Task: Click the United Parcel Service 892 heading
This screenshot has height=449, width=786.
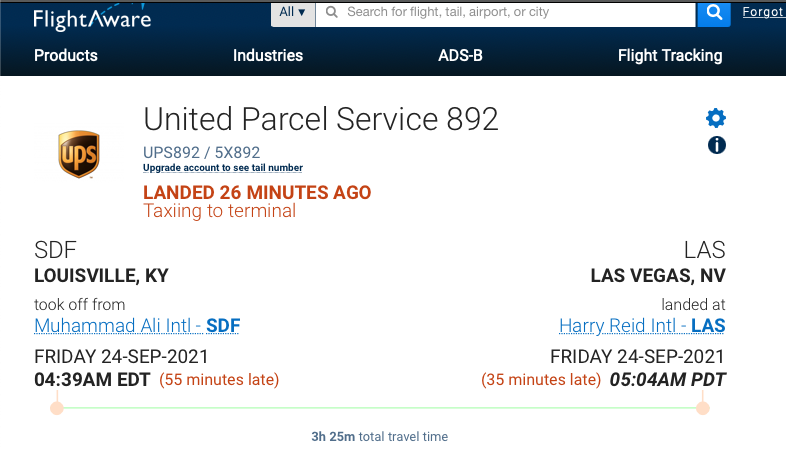Action: pyautogui.click(x=321, y=119)
